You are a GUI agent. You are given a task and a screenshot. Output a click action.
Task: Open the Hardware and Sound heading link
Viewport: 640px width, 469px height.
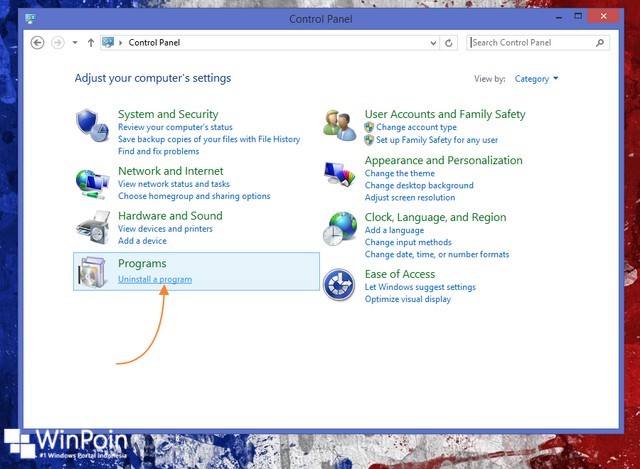point(170,216)
